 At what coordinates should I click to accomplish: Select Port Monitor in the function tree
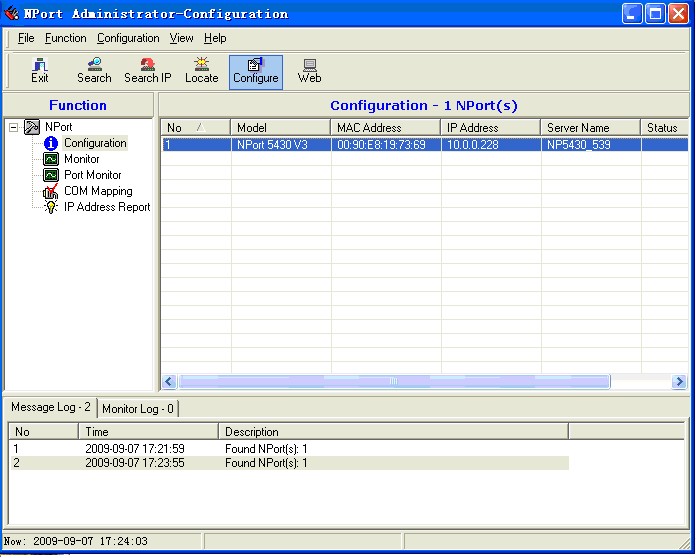pyautogui.click(x=92, y=175)
